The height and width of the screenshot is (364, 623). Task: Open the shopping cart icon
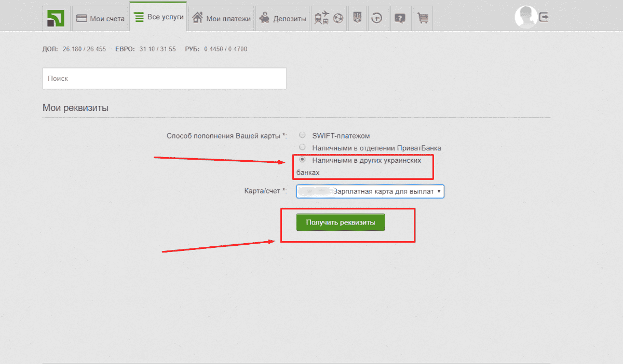point(423,18)
